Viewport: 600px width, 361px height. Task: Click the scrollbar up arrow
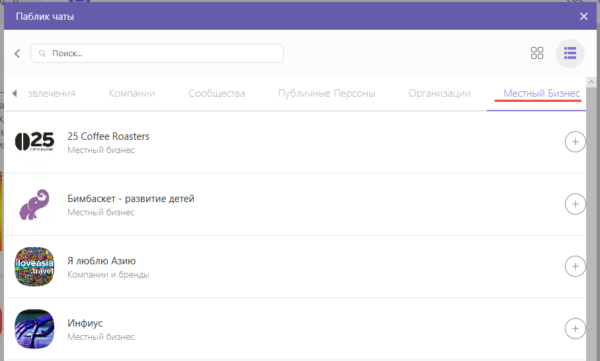coord(591,82)
